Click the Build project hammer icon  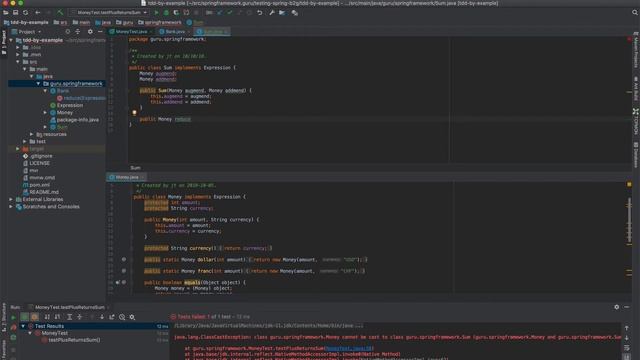click(x=60, y=13)
